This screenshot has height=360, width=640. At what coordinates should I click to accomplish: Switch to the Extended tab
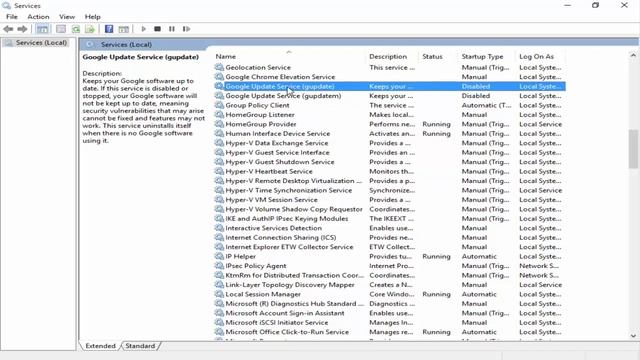tap(100, 346)
